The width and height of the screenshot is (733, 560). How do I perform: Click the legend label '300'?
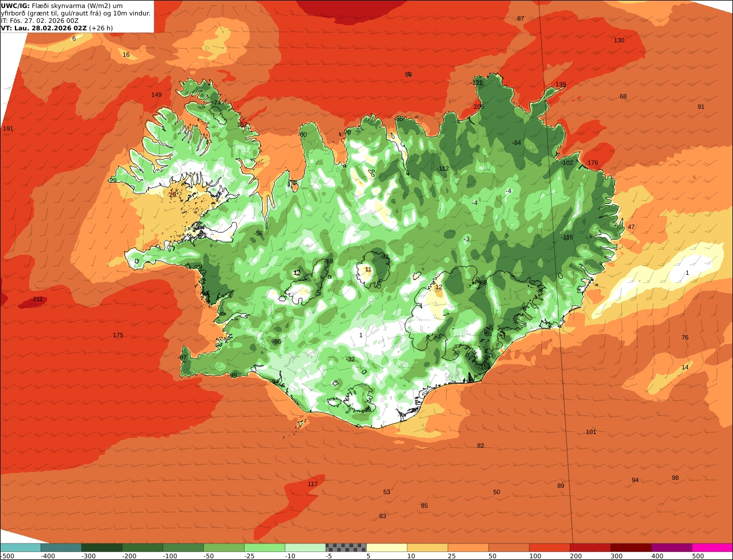(616, 556)
